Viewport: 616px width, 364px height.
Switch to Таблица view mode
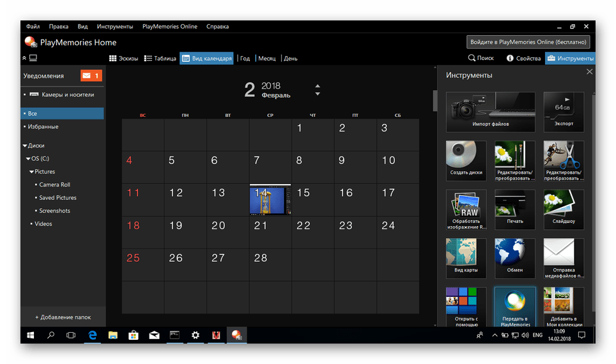point(160,58)
